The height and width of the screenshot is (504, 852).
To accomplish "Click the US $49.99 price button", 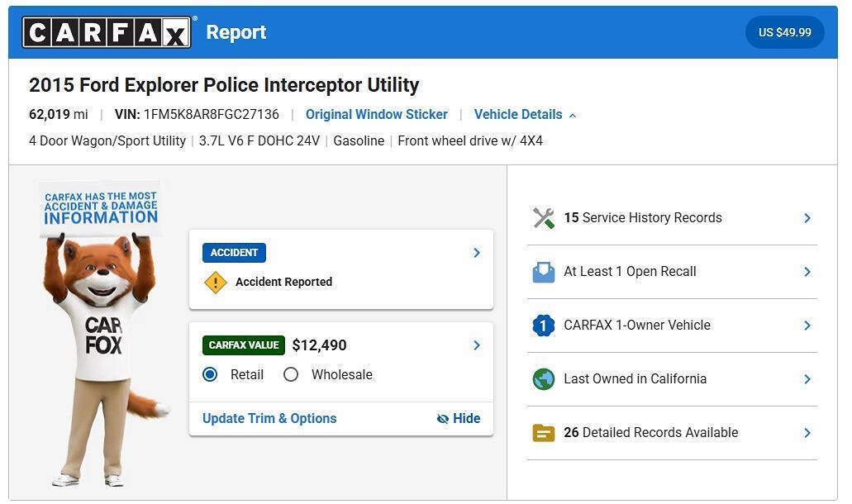I will click(x=784, y=32).
